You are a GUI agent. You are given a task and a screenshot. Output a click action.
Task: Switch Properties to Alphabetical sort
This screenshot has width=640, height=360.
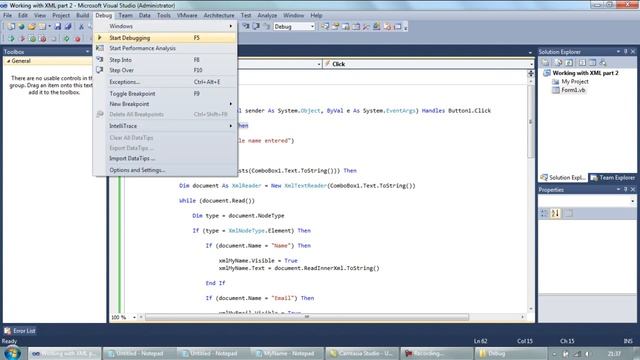(556, 213)
